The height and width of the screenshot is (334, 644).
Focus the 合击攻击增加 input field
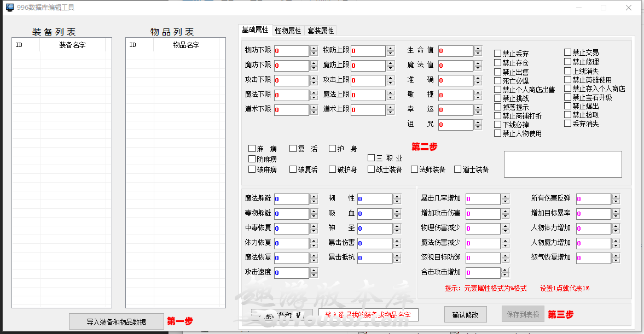pos(483,273)
